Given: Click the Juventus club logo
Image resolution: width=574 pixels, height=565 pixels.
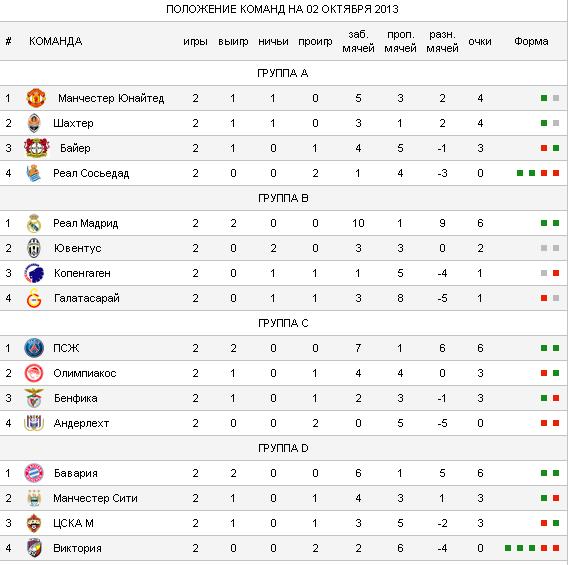Looking at the screenshot, I should (34, 248).
